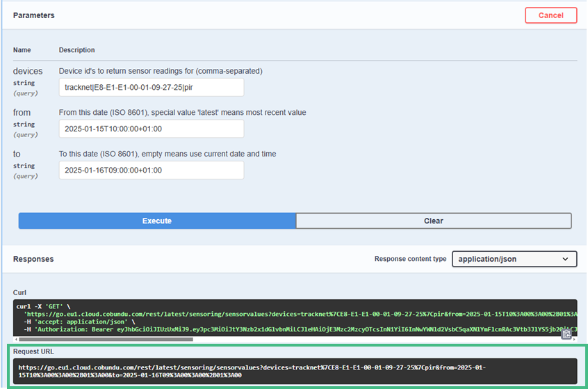Click the Curl label
The image size is (588, 389).
19,292
